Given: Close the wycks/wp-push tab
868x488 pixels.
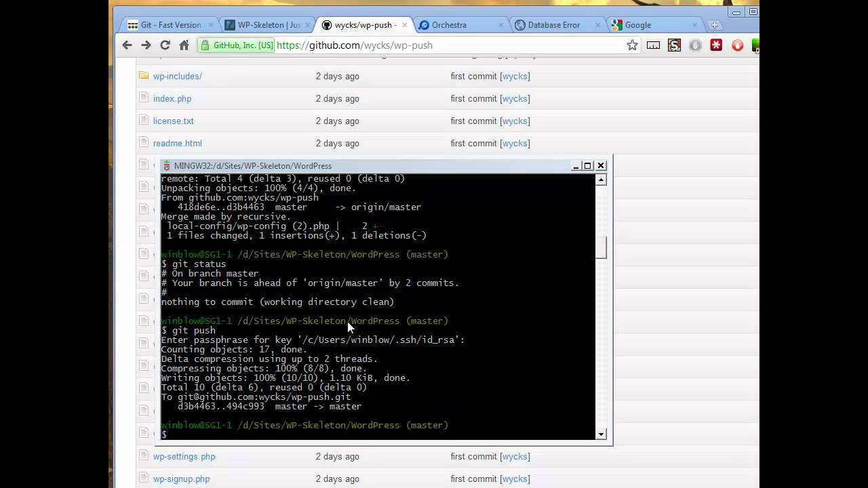Looking at the screenshot, I should point(404,25).
